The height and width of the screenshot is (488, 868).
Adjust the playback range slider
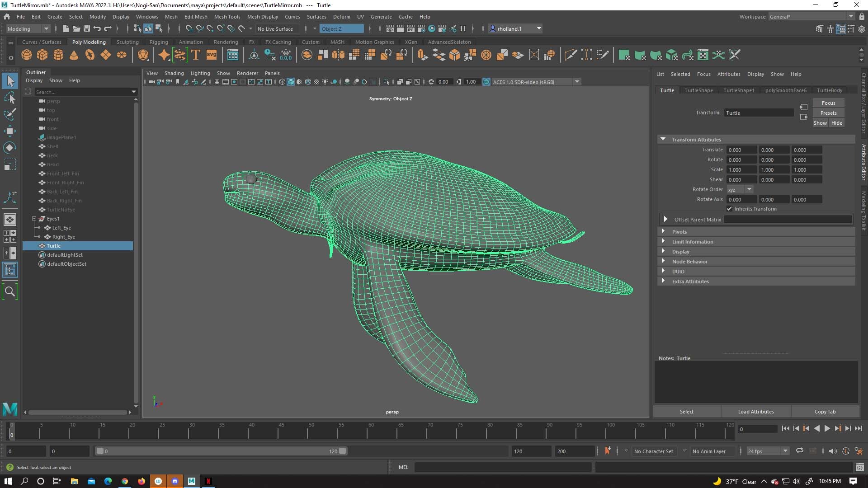[x=222, y=451]
